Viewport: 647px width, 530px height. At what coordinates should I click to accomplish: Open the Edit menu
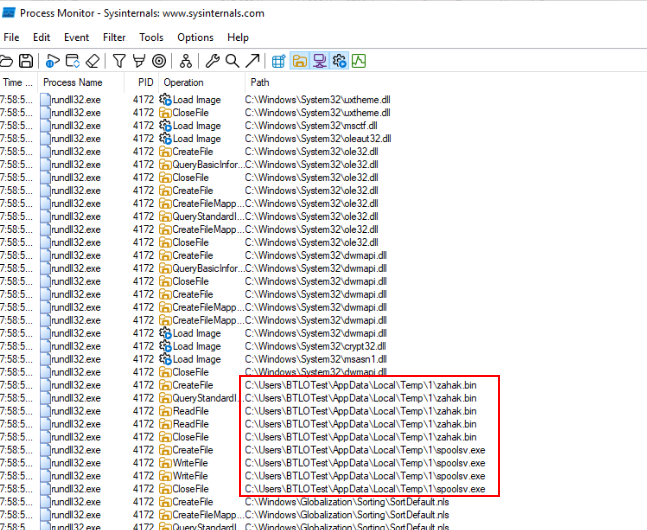pyautogui.click(x=42, y=38)
